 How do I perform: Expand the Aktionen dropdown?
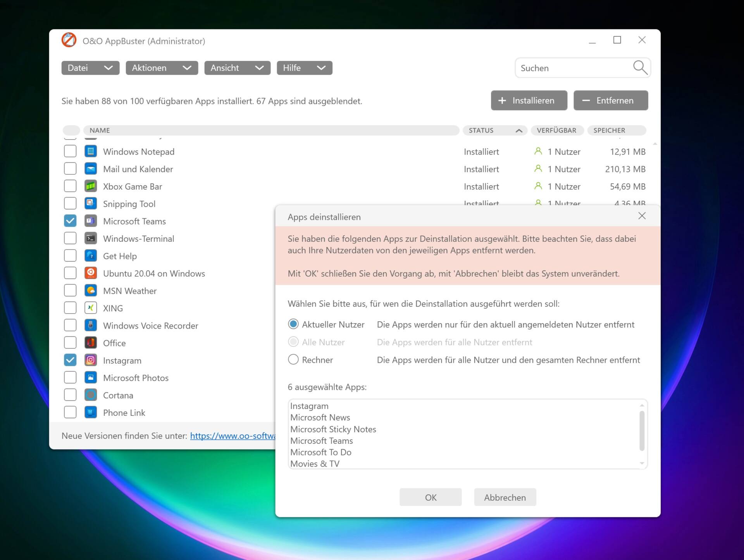(x=162, y=68)
